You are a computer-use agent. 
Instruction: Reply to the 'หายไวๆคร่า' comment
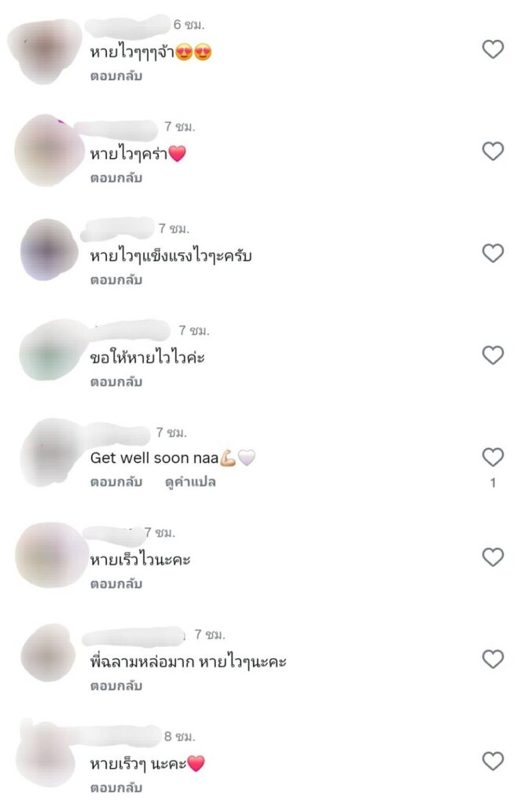pos(116,178)
